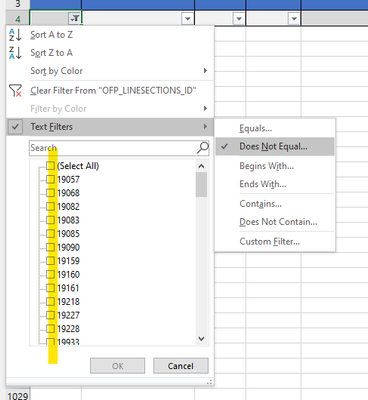Select row header 4
Viewport: 368px width, 400px height.
(x=18, y=19)
